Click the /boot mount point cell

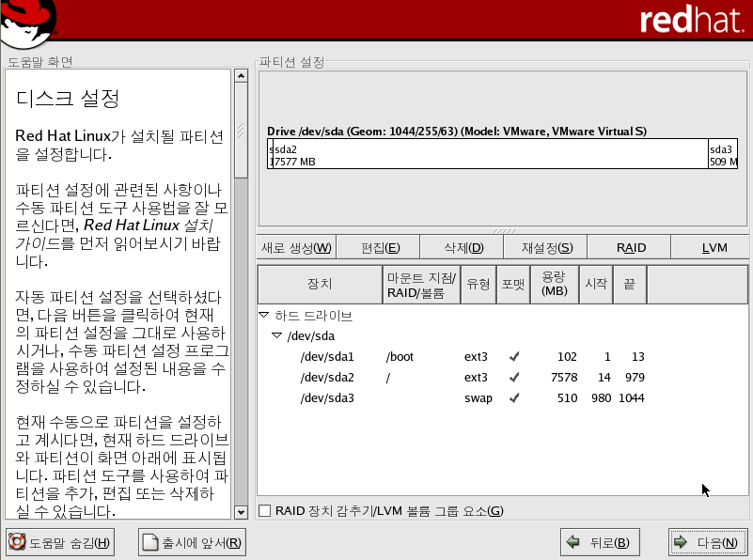click(400, 356)
